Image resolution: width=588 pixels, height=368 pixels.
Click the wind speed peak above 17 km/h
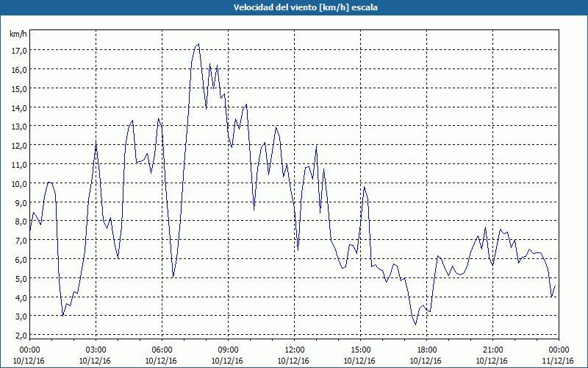[x=198, y=44]
